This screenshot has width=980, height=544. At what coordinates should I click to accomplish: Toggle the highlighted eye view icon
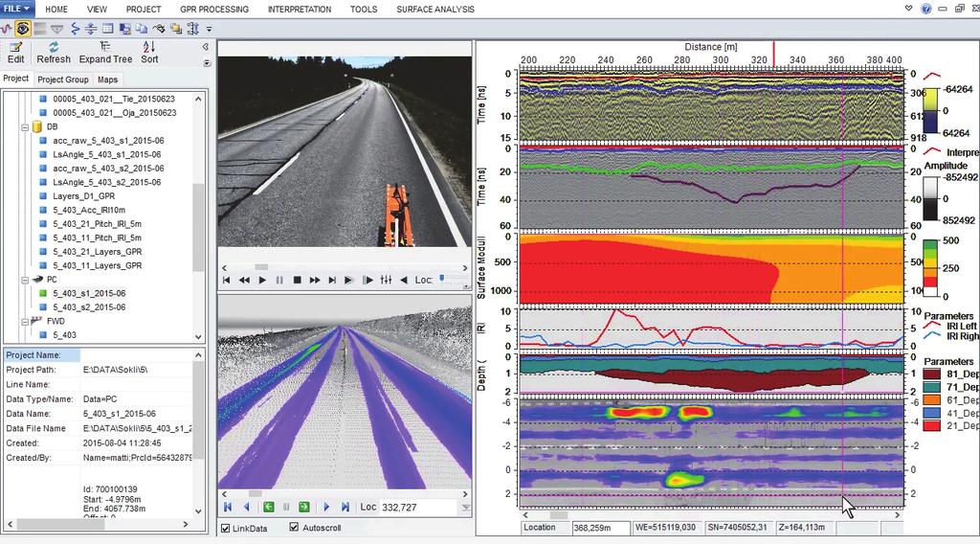[23, 29]
